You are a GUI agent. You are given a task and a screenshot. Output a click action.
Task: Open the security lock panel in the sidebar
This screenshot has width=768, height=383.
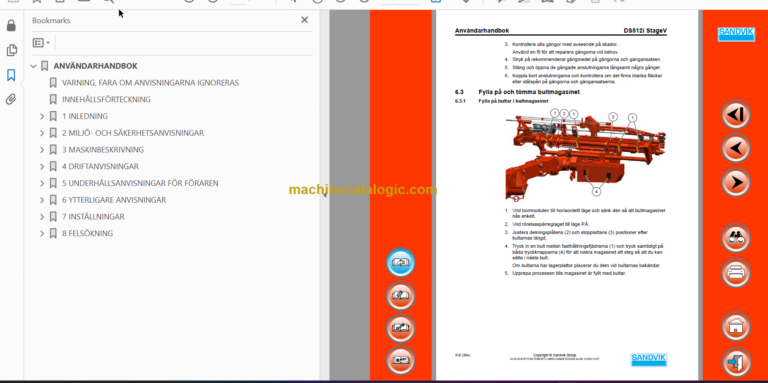click(x=11, y=25)
